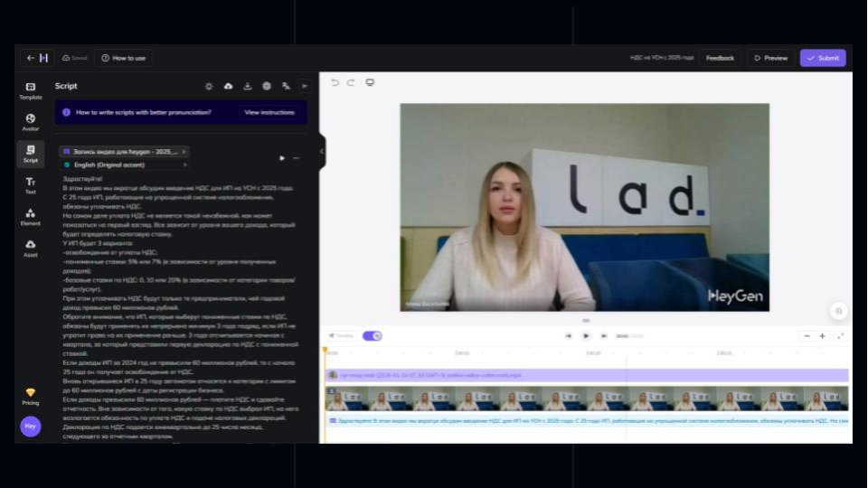The width and height of the screenshot is (868, 488).
Task: Skip to previous scene in timeline
Action: pyautogui.click(x=568, y=336)
